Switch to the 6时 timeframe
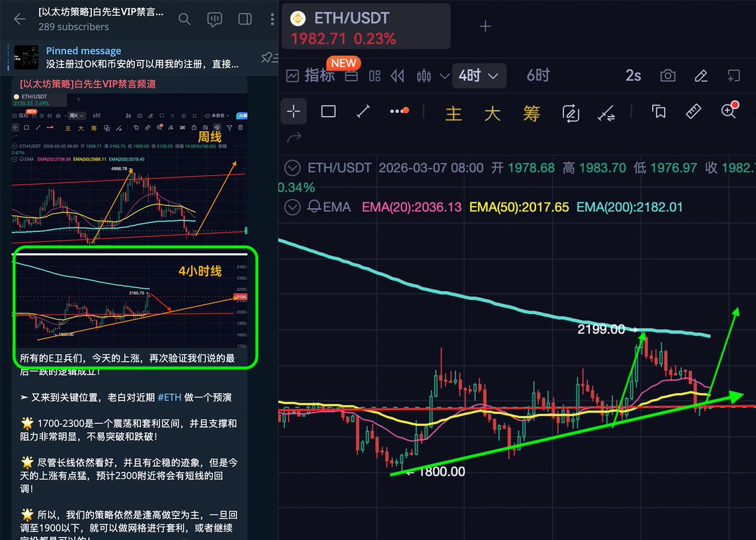756x540 pixels. [x=538, y=76]
